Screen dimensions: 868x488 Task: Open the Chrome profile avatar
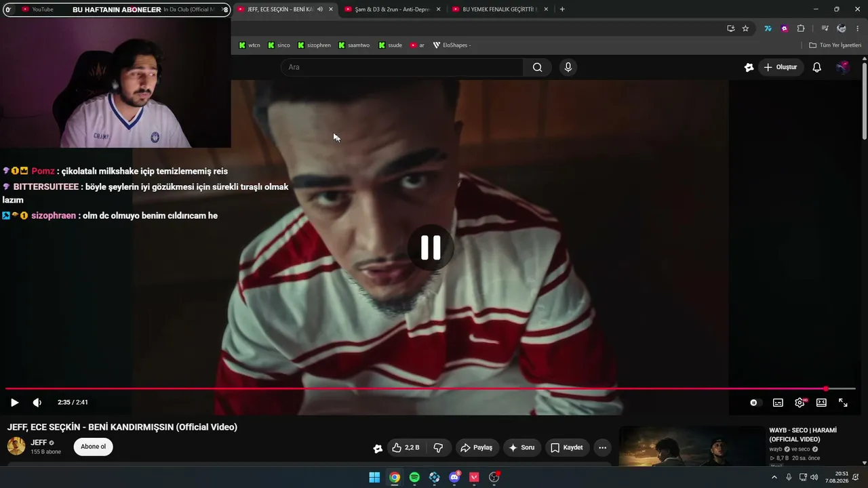[842, 28]
